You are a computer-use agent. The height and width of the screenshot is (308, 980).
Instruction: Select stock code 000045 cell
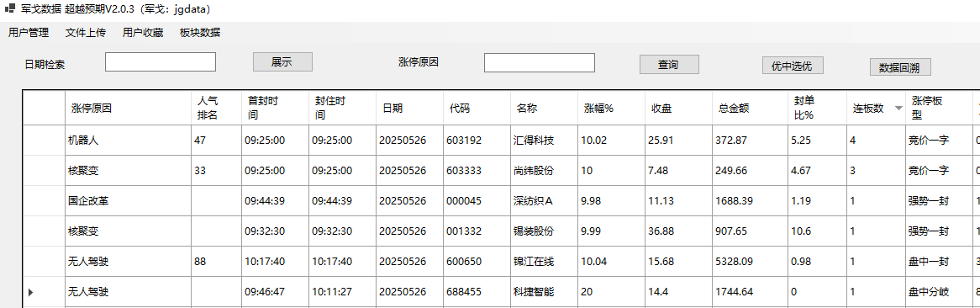(x=477, y=201)
